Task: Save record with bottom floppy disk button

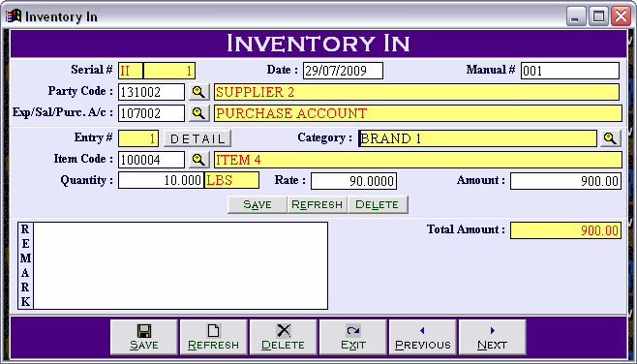Action: 144,337
